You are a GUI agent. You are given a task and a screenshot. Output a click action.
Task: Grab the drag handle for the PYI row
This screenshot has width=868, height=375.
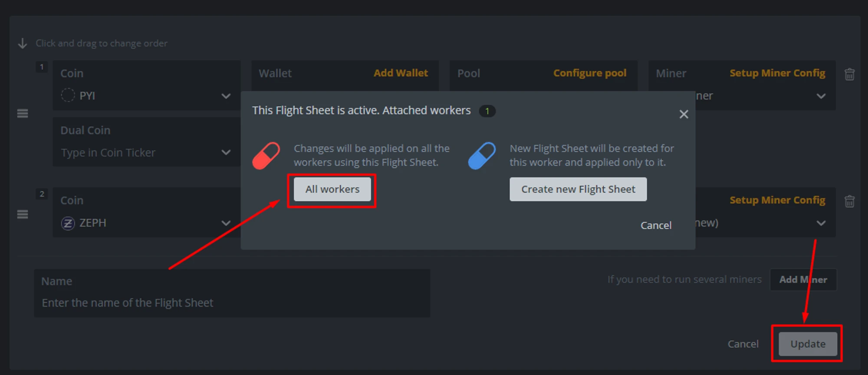[x=23, y=114]
